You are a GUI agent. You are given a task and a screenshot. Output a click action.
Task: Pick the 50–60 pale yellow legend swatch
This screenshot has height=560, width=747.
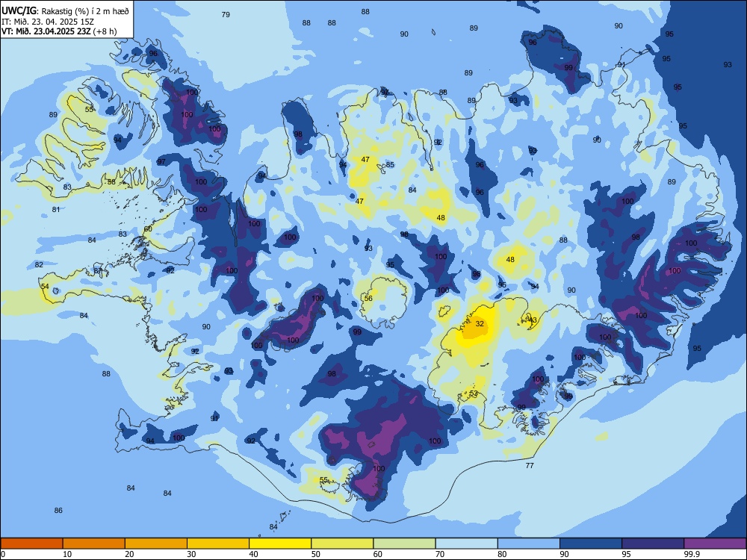tap(342, 544)
